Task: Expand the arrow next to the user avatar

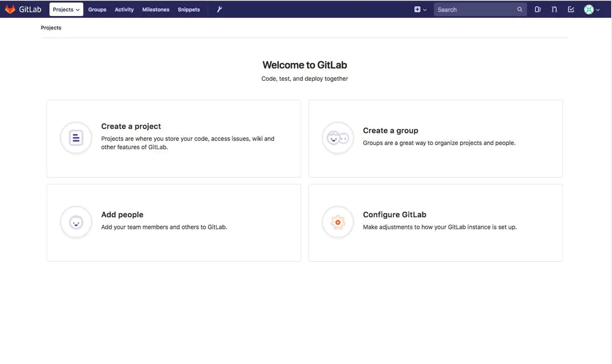Action: [598, 10]
